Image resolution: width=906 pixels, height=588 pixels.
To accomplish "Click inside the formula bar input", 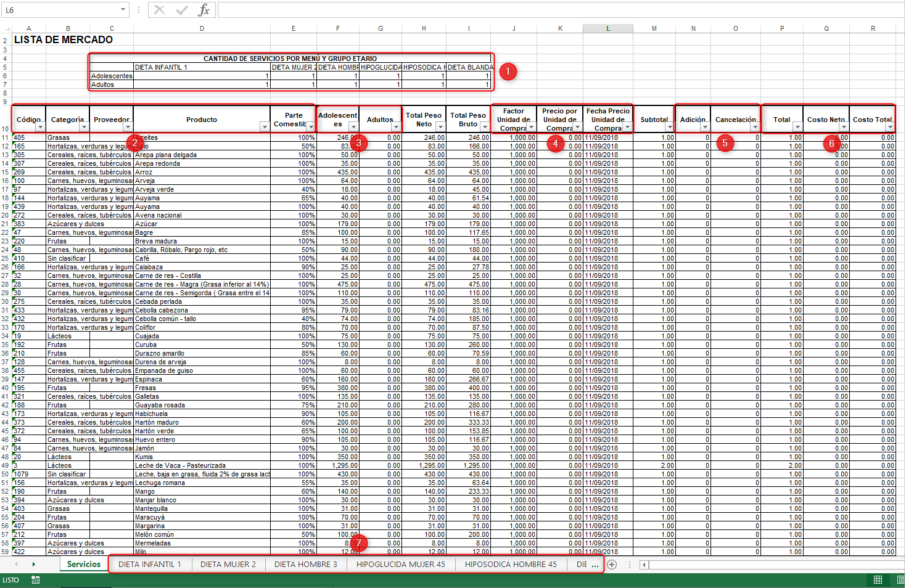I will [x=560, y=10].
